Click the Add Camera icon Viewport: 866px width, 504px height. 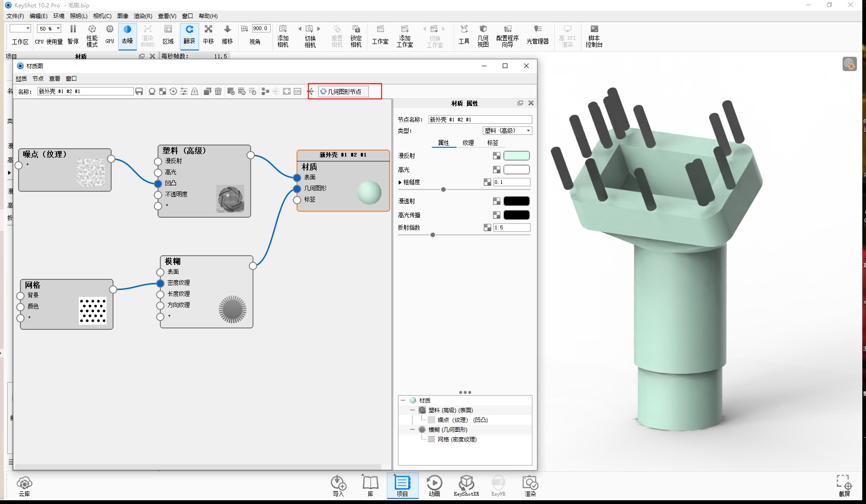coord(283,36)
